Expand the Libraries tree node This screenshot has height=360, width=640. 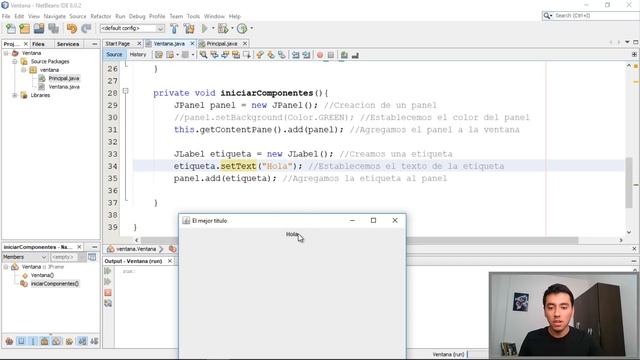(15, 95)
